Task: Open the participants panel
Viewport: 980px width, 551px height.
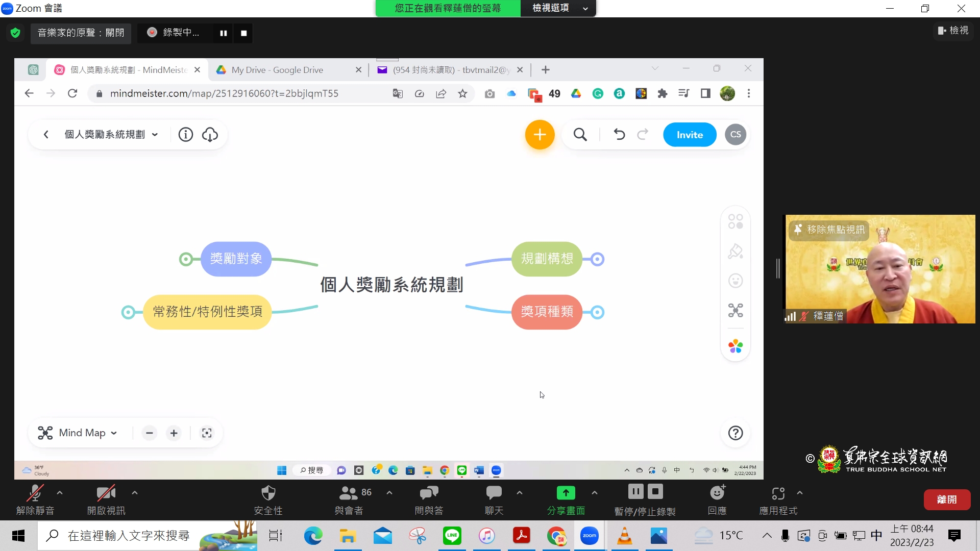Action: click(x=349, y=493)
